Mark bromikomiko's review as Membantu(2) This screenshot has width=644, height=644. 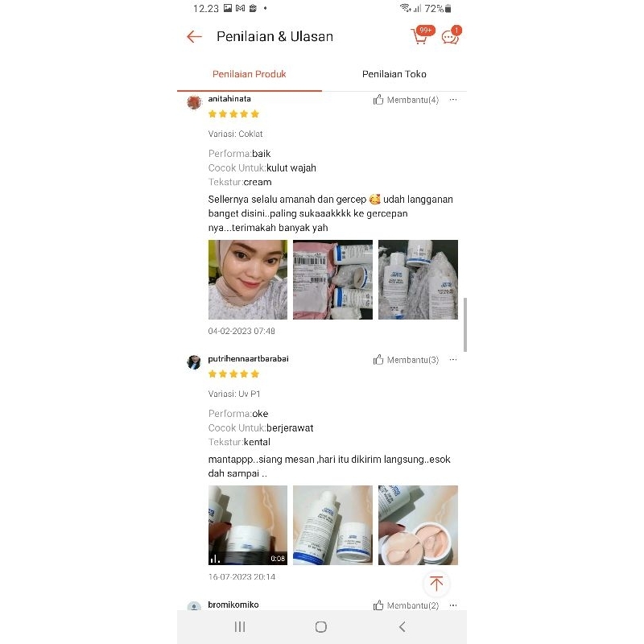tap(406, 605)
